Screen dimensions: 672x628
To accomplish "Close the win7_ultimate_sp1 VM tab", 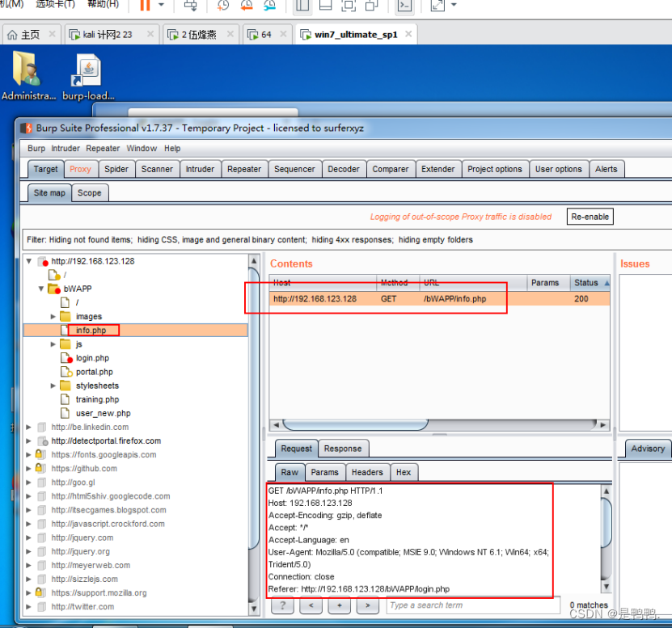I will tap(408, 34).
